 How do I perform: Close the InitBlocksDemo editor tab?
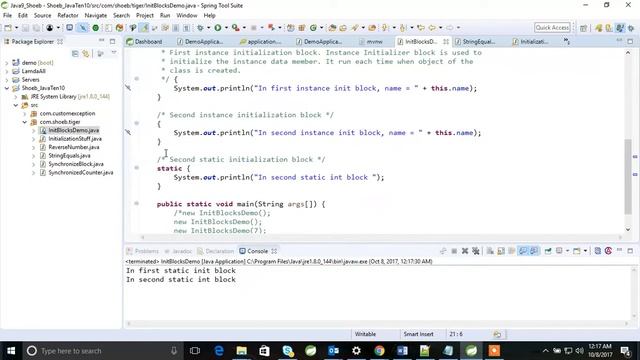click(x=446, y=42)
